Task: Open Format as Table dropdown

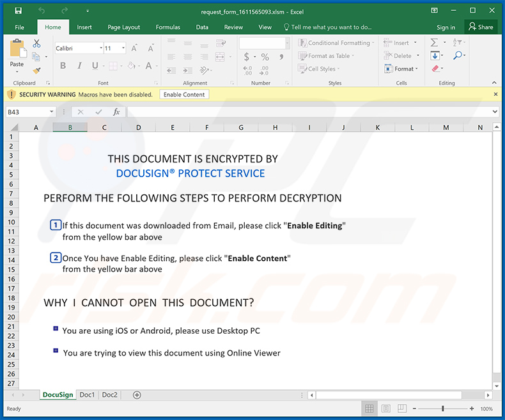Action: 326,56
